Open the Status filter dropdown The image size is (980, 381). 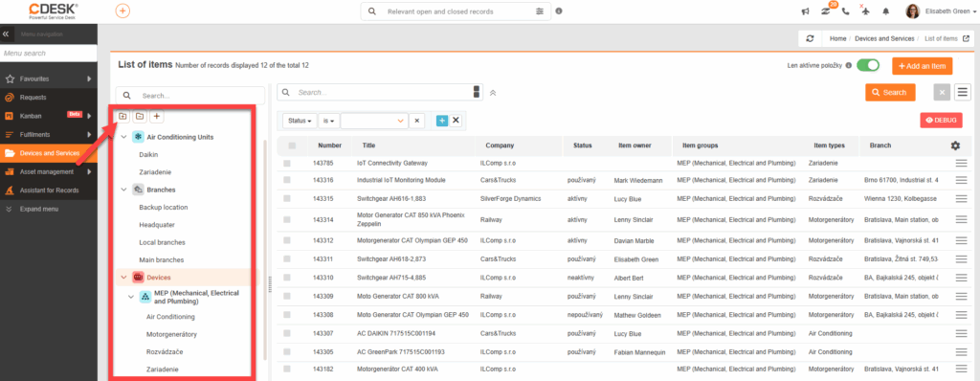click(300, 120)
